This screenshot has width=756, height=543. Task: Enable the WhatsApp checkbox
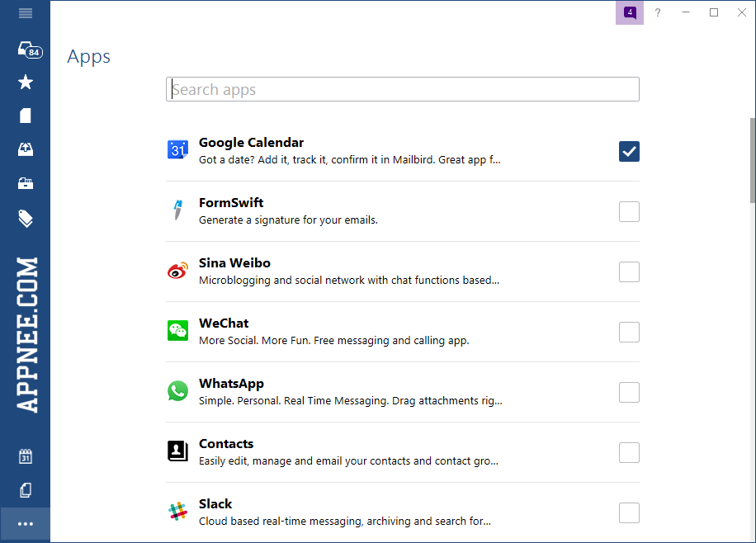point(629,393)
